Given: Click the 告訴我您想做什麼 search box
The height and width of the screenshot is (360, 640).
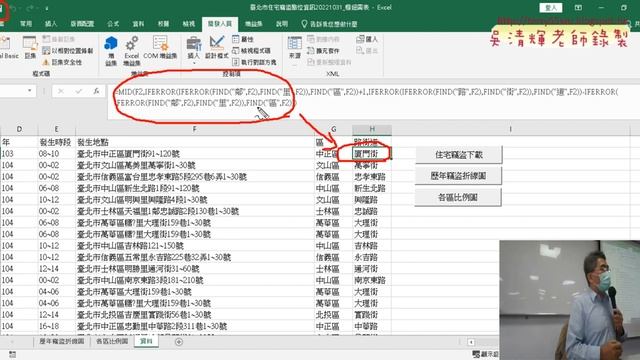Looking at the screenshot, I should tap(329, 24).
